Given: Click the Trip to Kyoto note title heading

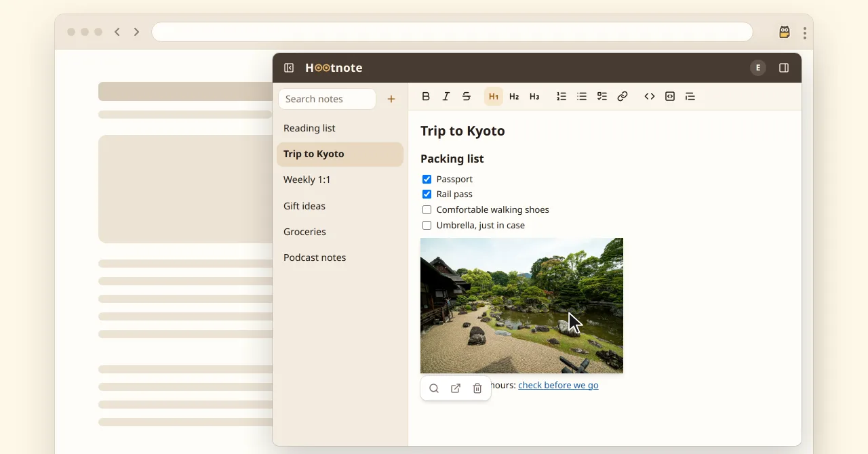Looking at the screenshot, I should point(463,131).
